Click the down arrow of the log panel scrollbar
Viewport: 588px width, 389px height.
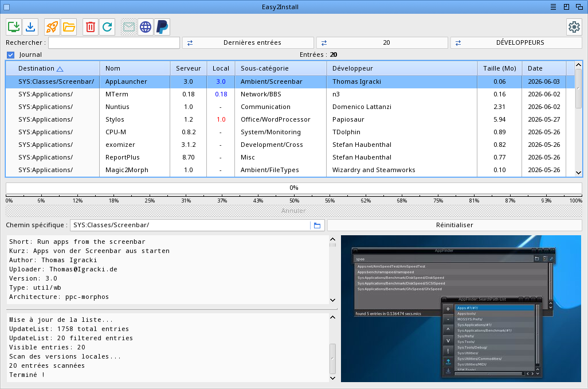(332, 378)
